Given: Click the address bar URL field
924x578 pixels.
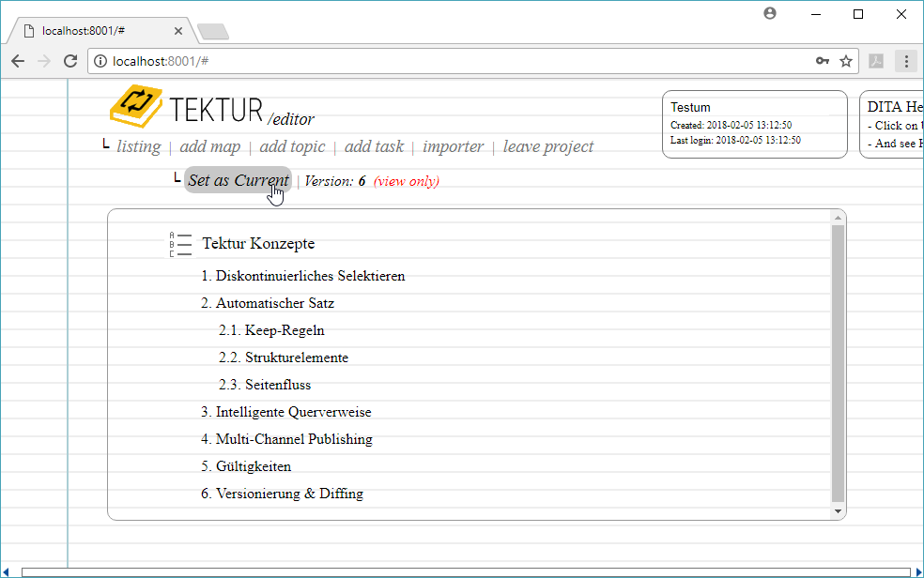Looking at the screenshot, I should pos(451,61).
